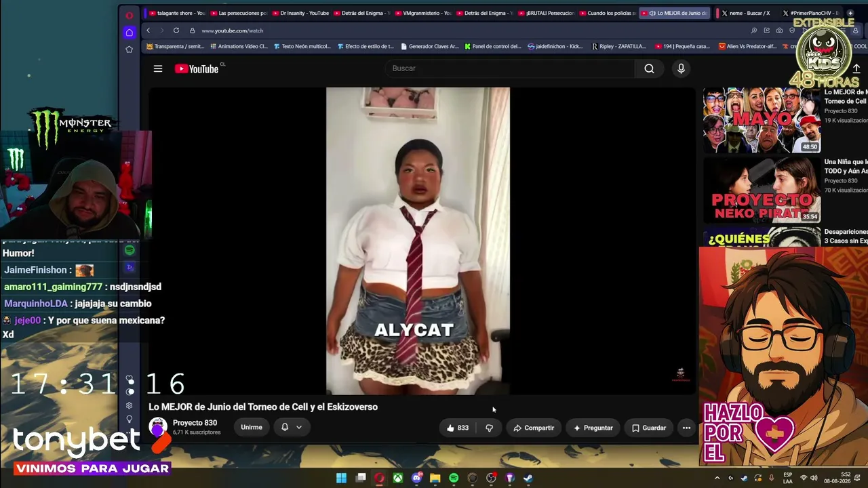Click the browser address bar youtube.com/watch

pyautogui.click(x=232, y=30)
